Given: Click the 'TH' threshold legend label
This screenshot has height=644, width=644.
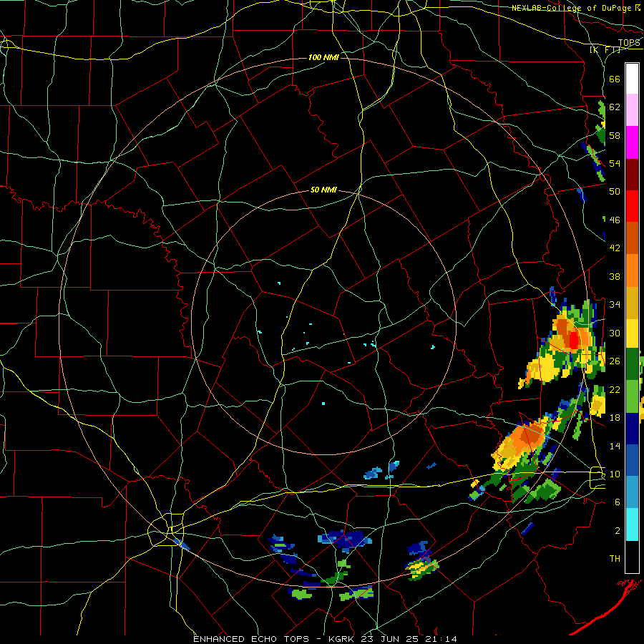Looking at the screenshot, I should (x=615, y=559).
